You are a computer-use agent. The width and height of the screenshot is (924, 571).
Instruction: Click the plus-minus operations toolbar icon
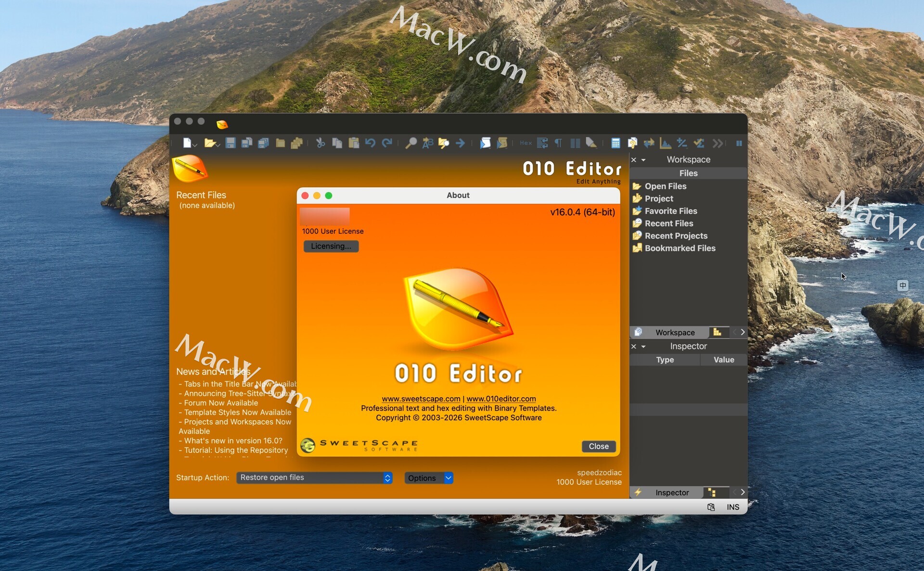click(682, 143)
